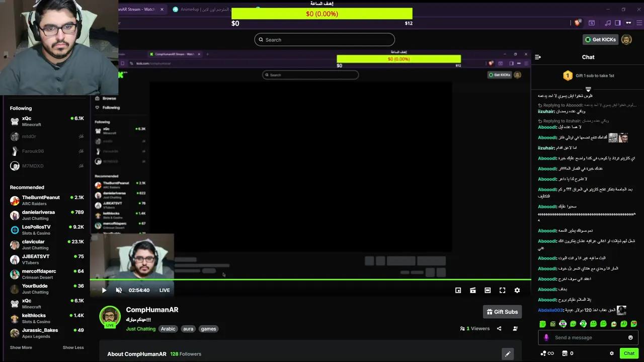Viewport: 644px width, 362px height.
Task: Open JJBEATSVT recommended channel
Action: [47, 259]
